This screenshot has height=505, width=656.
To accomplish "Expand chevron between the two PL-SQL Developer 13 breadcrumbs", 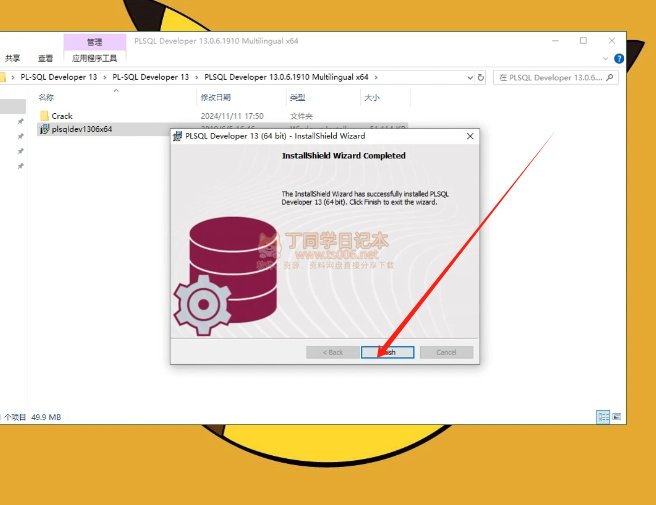I will coord(105,77).
